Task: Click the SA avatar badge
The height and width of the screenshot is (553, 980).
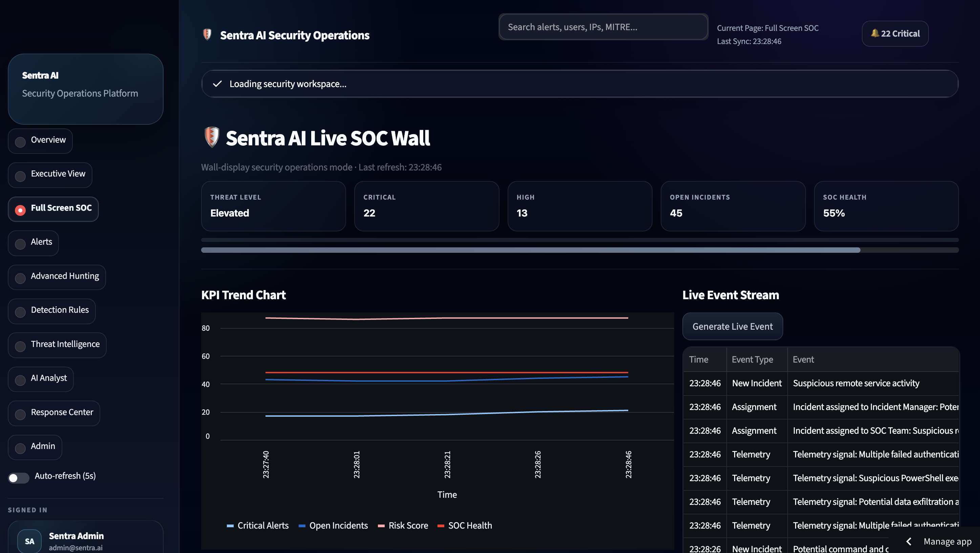Action: pyautogui.click(x=29, y=541)
